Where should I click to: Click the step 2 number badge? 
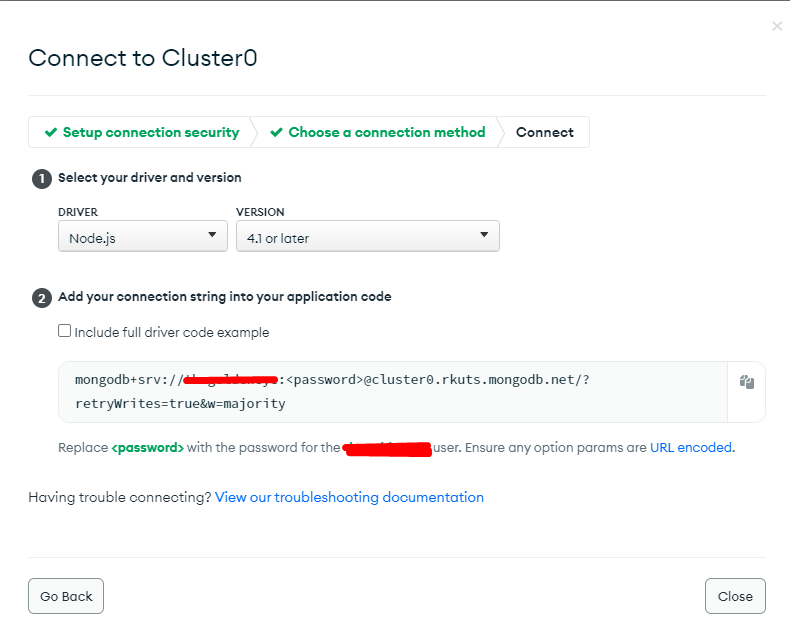42,298
